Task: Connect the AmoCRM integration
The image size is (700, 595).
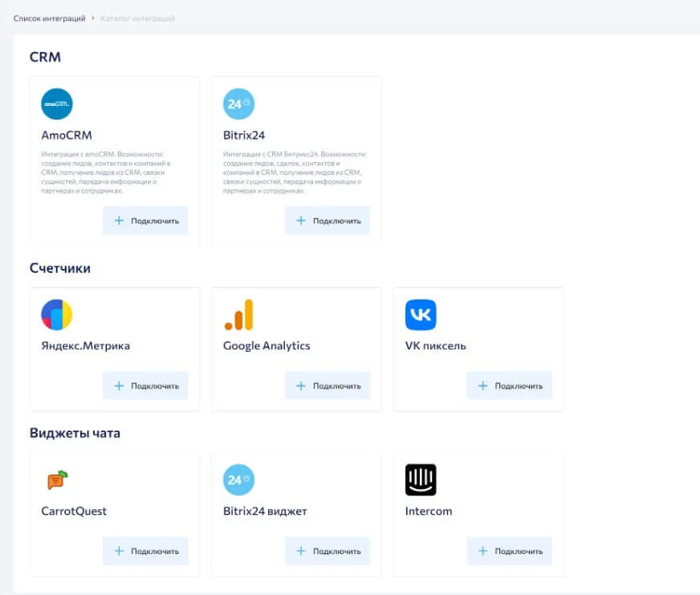Action: 145,221
